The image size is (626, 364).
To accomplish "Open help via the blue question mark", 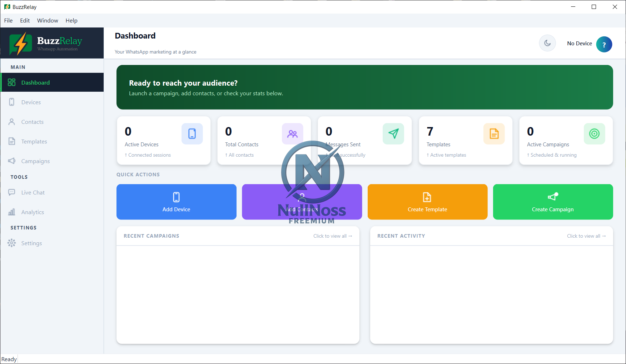I will click(604, 45).
